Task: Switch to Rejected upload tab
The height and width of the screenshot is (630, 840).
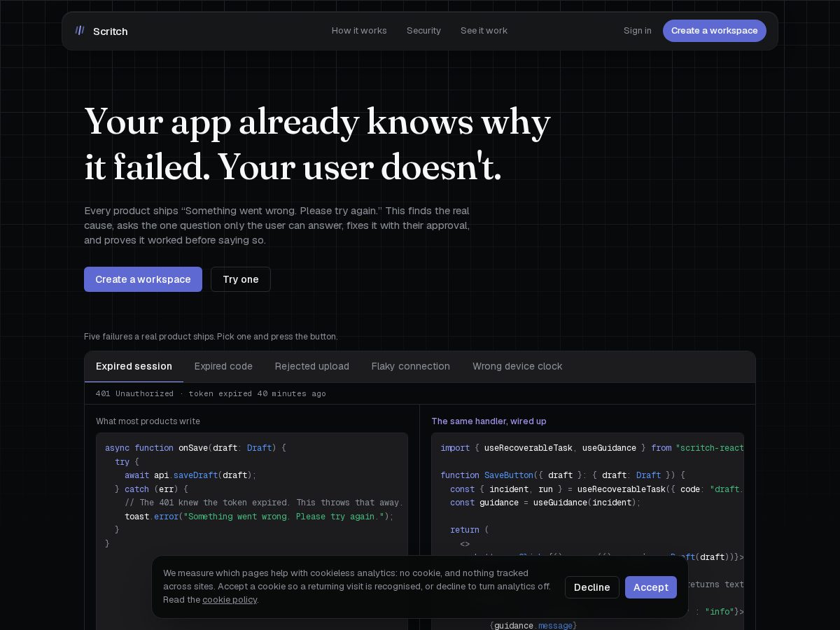Action: coord(312,366)
